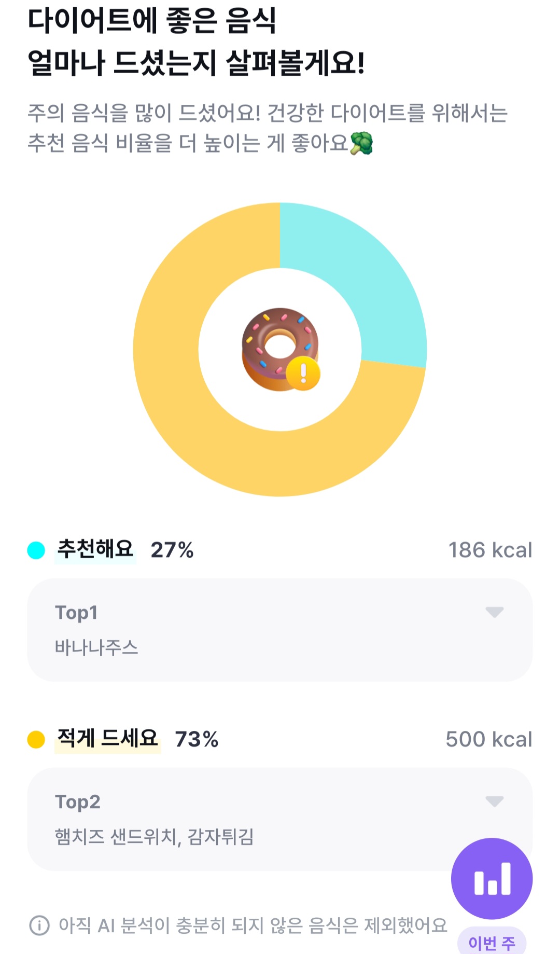Select the 이번 주 period pill
This screenshot has height=954, width=560.
[x=492, y=943]
